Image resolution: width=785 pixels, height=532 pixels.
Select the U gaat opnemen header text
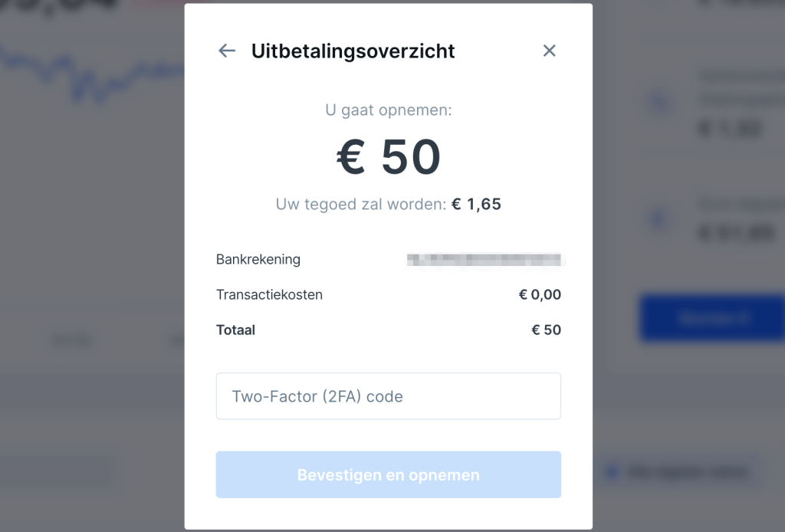pos(389,110)
